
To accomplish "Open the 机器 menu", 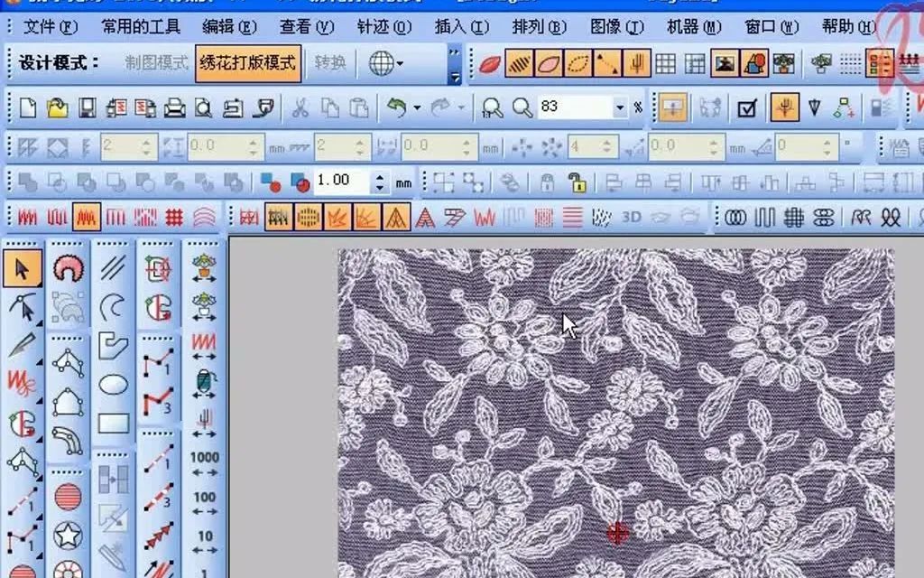I will tap(694, 26).
